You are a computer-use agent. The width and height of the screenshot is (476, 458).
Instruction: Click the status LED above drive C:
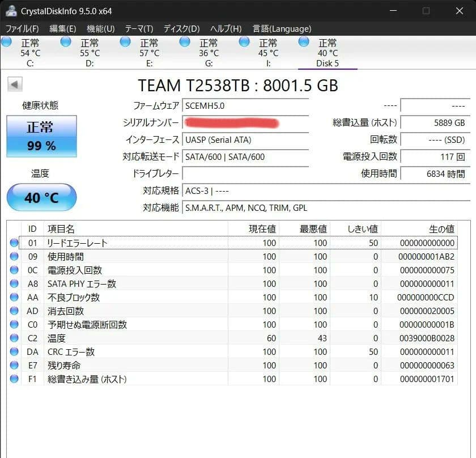[x=7, y=41]
